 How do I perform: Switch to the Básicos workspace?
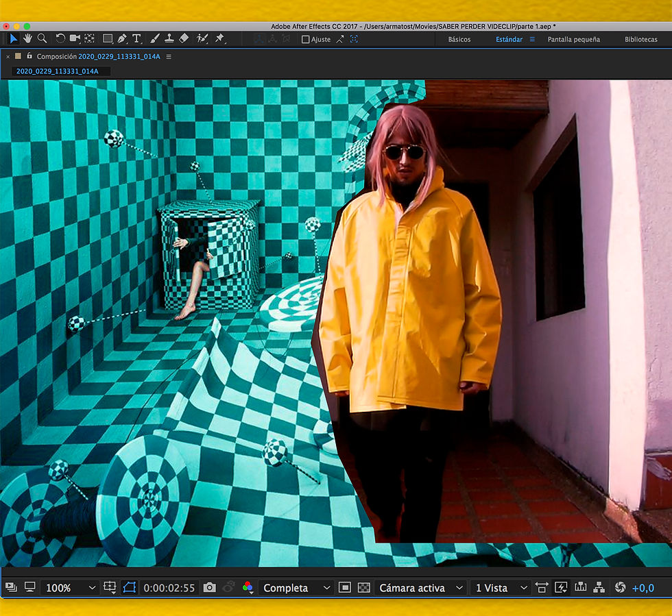click(459, 40)
